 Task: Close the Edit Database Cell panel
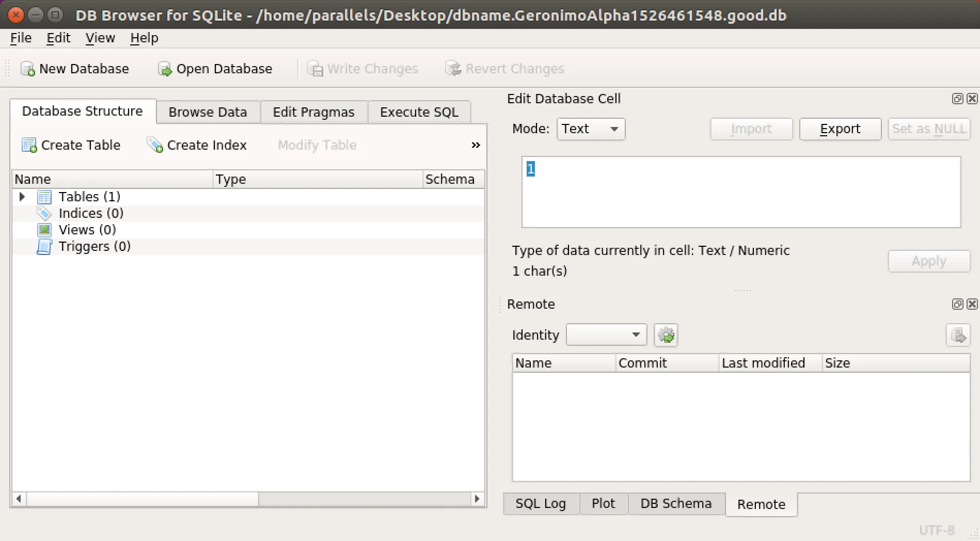click(972, 99)
